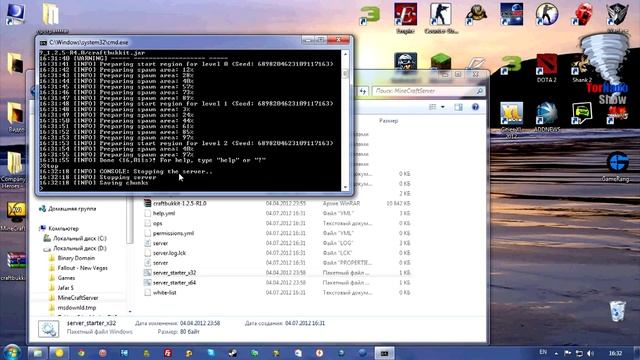The width and height of the screenshot is (640, 360).
Task: Select MineCraftServer folder in navigation tree
Action: 78,298
